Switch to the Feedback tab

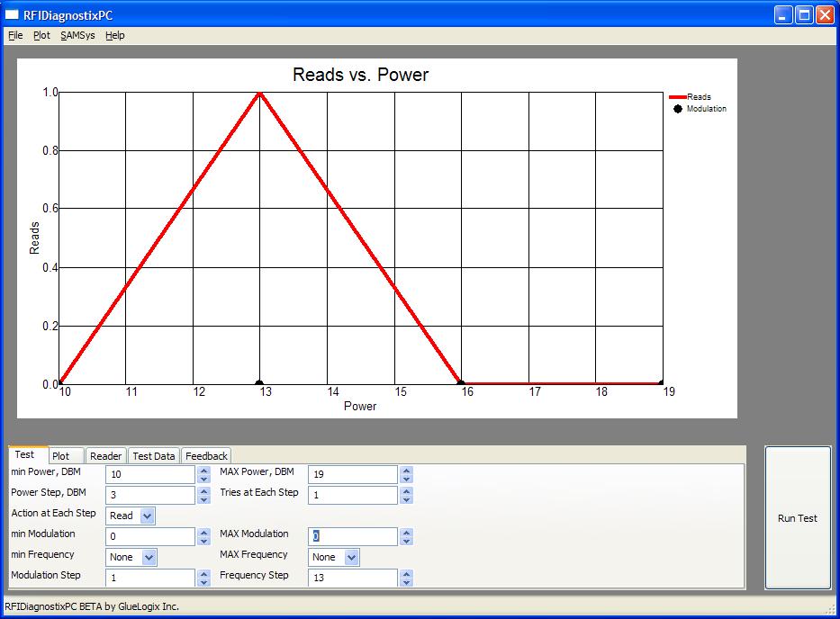pyautogui.click(x=206, y=455)
